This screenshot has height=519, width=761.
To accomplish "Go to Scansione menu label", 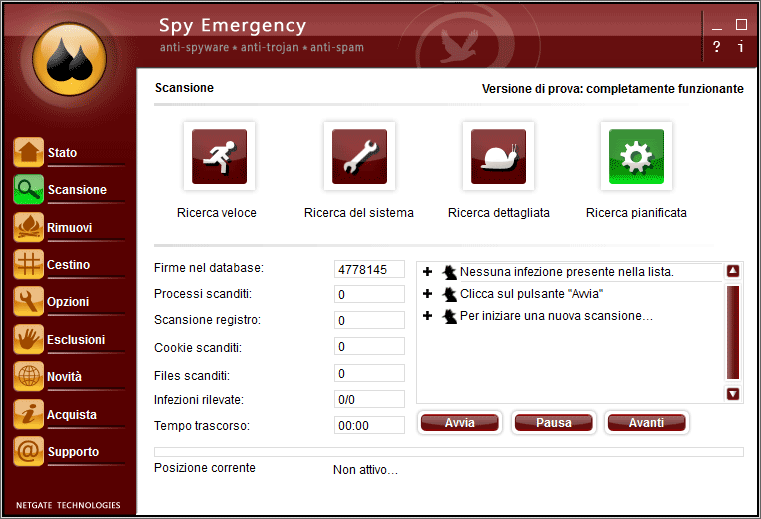I will [77, 189].
